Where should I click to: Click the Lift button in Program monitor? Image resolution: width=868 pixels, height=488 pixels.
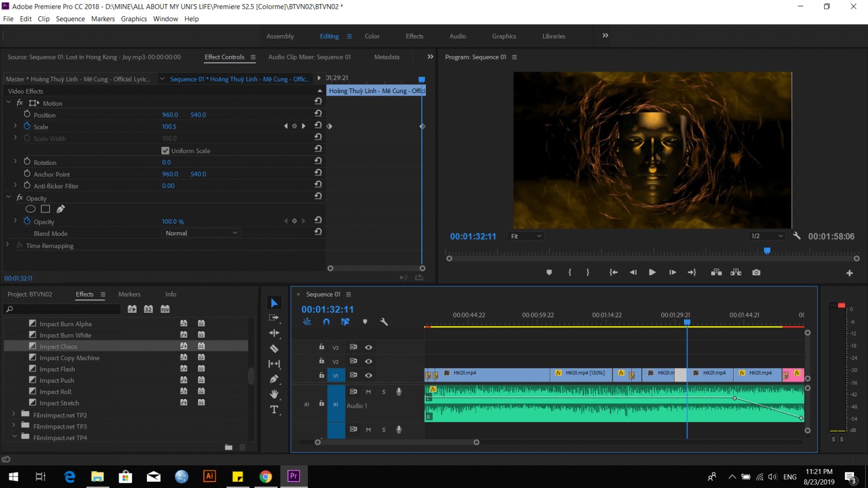point(716,272)
